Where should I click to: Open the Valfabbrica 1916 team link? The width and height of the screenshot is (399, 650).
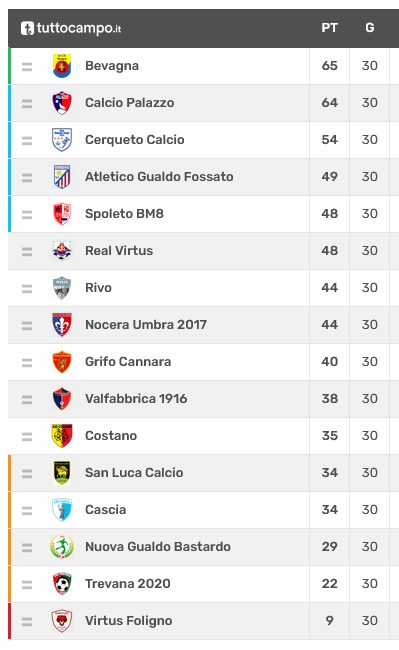136,399
